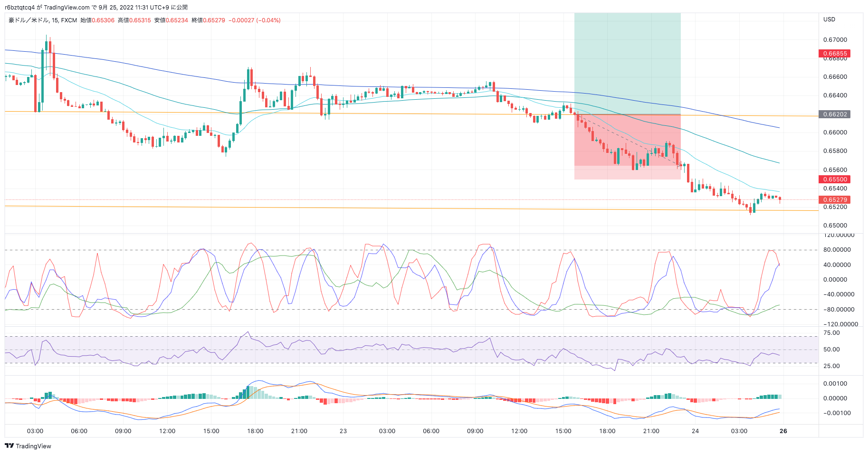Click the 0.65800 price axis tick
This screenshot has width=868, height=454.
point(835,151)
